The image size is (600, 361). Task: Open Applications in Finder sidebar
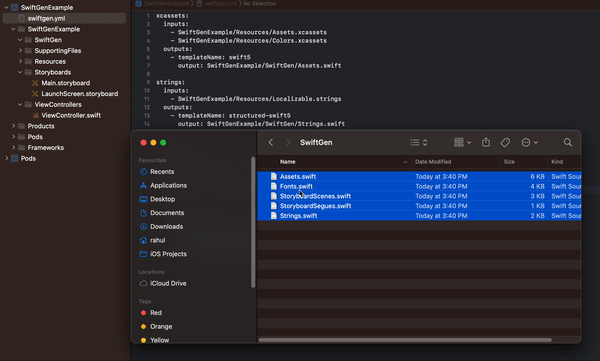click(163, 185)
